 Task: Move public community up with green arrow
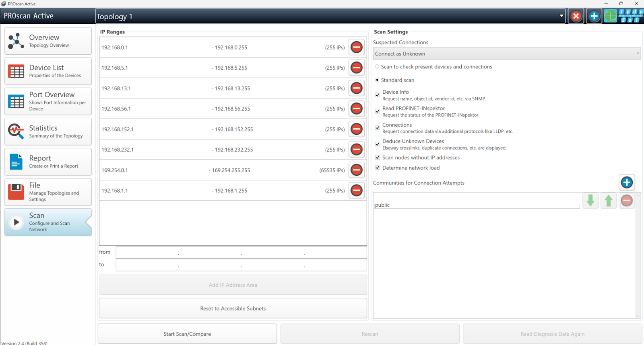click(x=609, y=200)
